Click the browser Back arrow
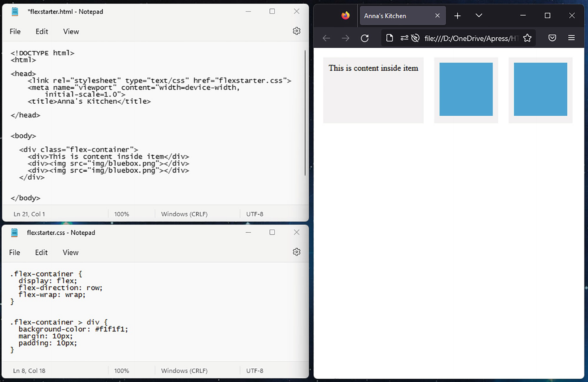This screenshot has width=588, height=382. tap(326, 38)
